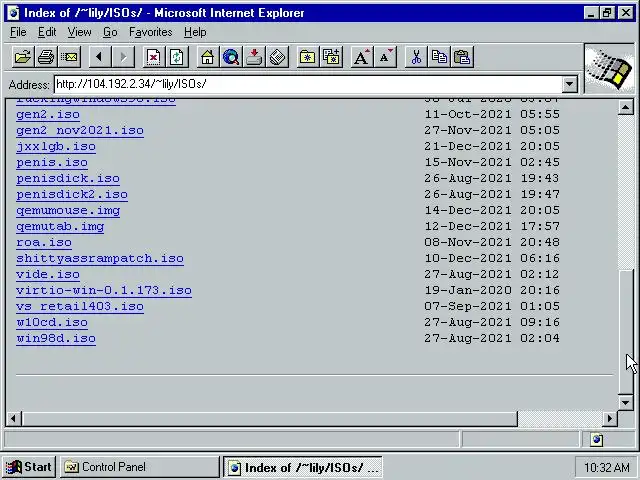Click the vertical scrollbar thumb
The height and width of the screenshot is (480, 640).
point(625,331)
